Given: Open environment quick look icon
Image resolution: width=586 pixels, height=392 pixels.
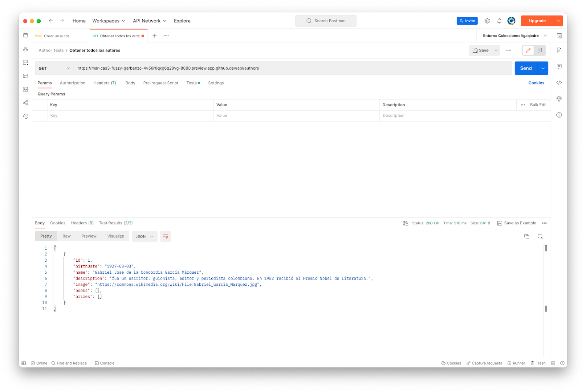Looking at the screenshot, I should (x=559, y=36).
